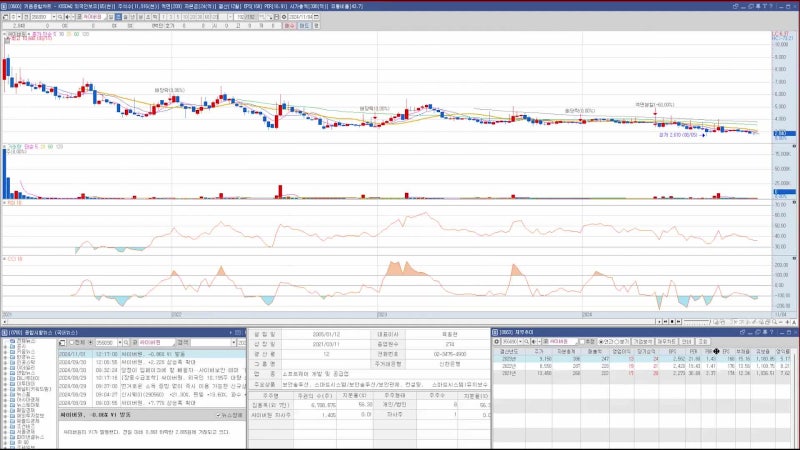
Task: Click the 월 monthly period button
Action: [126, 17]
